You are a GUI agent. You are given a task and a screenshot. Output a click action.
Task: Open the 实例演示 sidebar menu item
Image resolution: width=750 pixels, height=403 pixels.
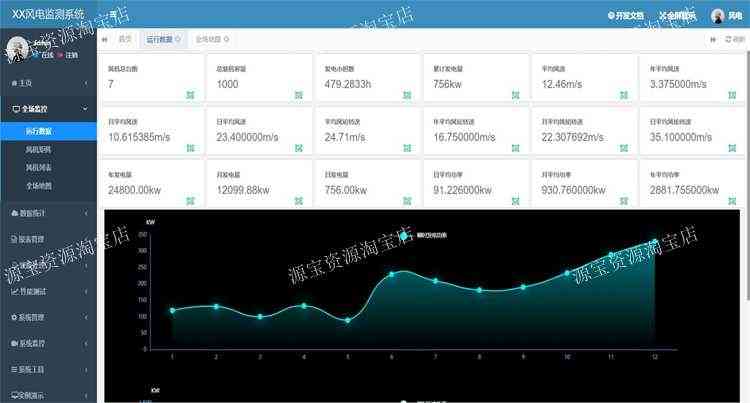pyautogui.click(x=48, y=395)
